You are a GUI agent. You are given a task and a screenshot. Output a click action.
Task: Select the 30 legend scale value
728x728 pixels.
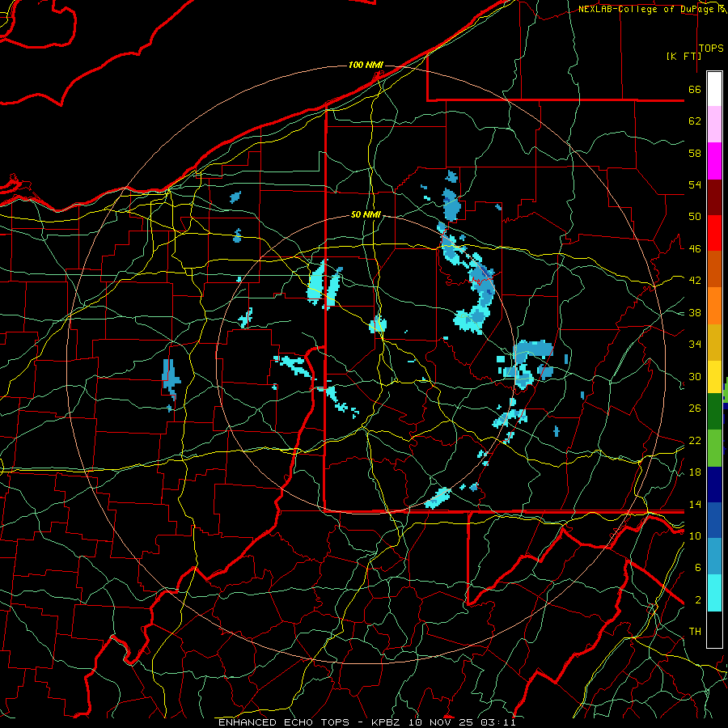(695, 376)
